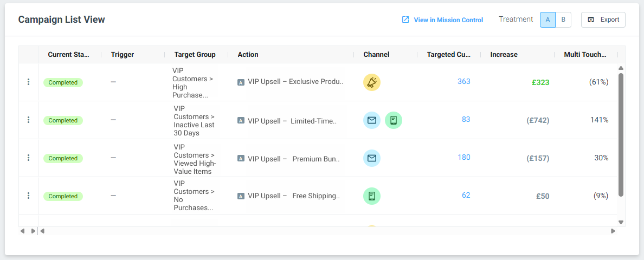644x260 pixels.
Task: Click target group Inactive Last 30 Days
Action: [194, 121]
